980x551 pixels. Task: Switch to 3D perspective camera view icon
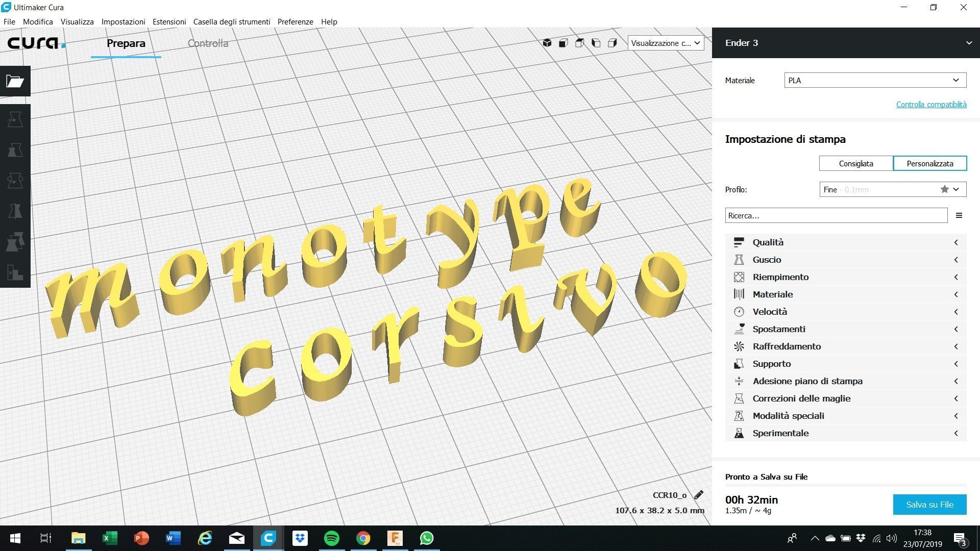pyautogui.click(x=547, y=43)
